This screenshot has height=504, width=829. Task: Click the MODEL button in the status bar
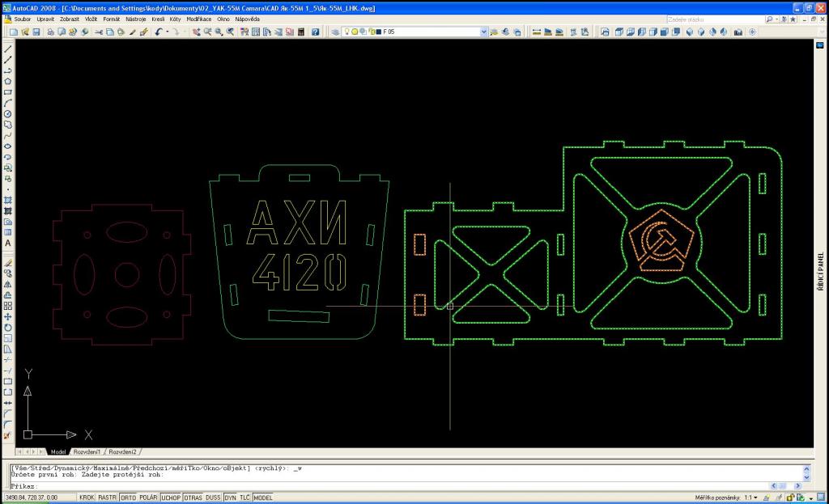(x=263, y=498)
